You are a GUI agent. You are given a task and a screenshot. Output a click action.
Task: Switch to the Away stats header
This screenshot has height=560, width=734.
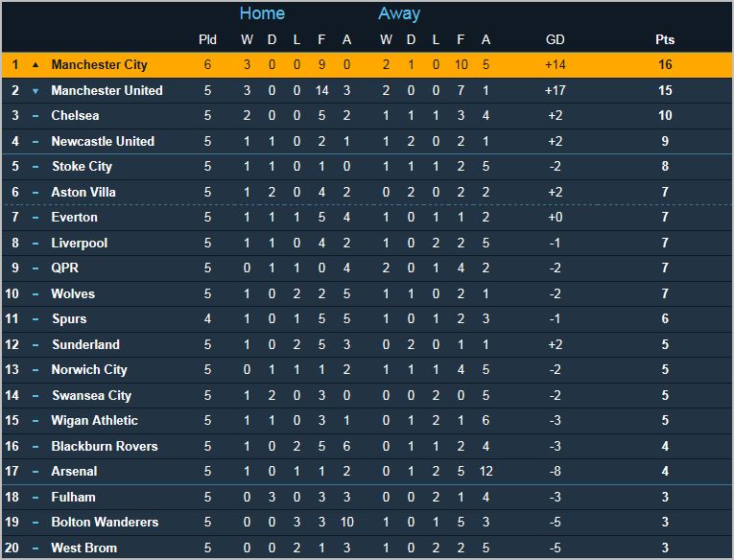coord(399,13)
